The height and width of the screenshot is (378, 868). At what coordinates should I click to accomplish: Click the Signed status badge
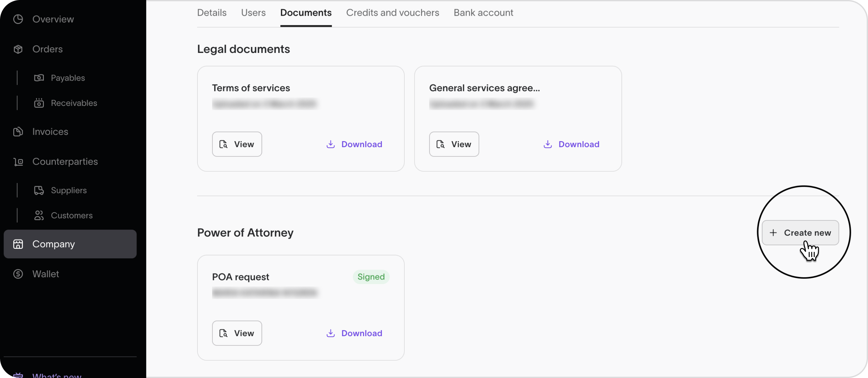click(x=371, y=277)
